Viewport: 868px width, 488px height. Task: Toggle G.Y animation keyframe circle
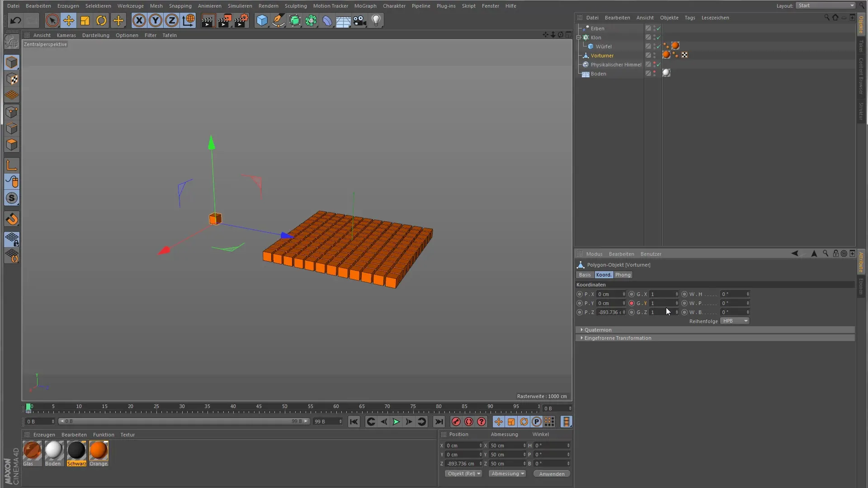[632, 303]
